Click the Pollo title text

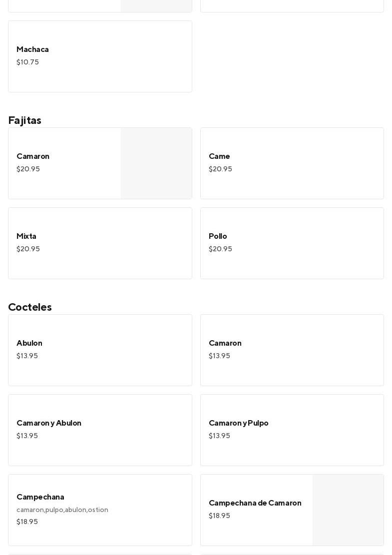(x=218, y=236)
